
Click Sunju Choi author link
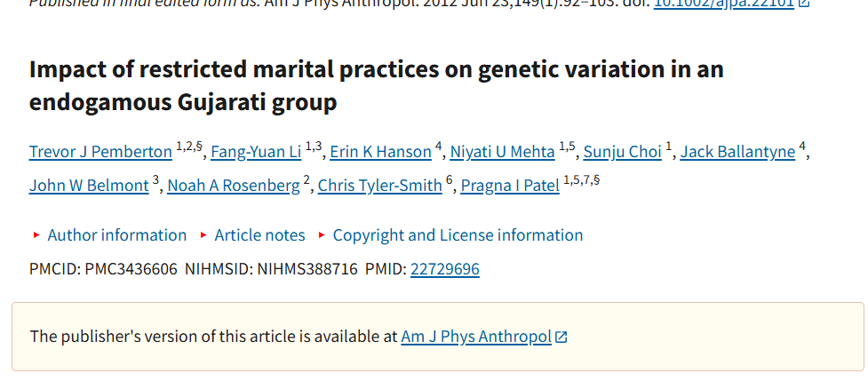coord(621,152)
